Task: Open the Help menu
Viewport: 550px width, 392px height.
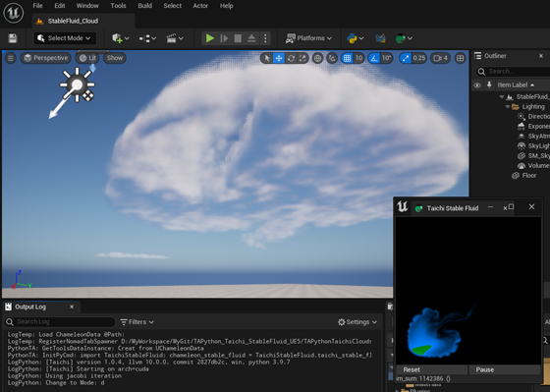Action: (x=226, y=6)
